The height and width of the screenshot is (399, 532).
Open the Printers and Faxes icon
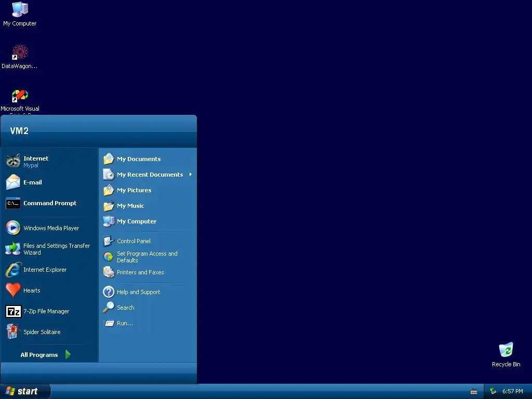(x=109, y=272)
